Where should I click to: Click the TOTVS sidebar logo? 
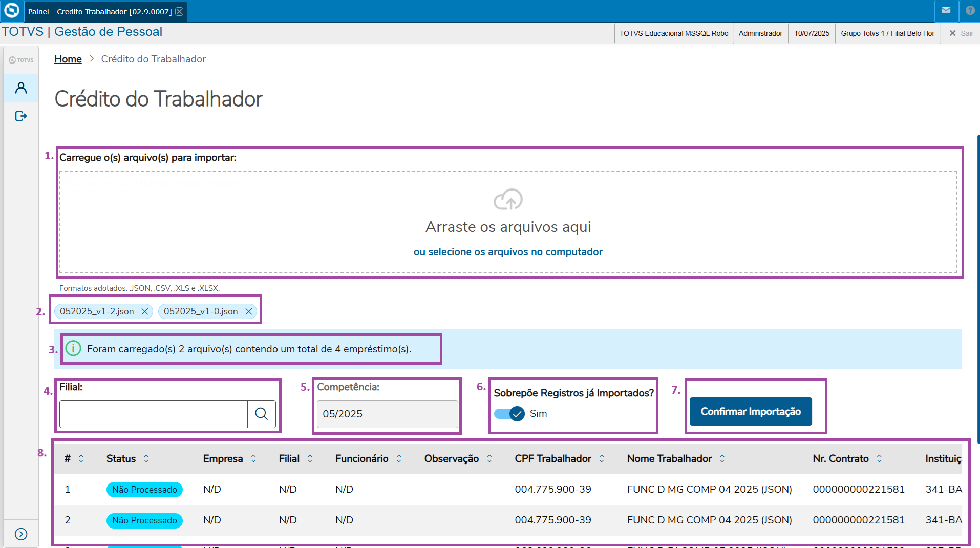pos(21,60)
